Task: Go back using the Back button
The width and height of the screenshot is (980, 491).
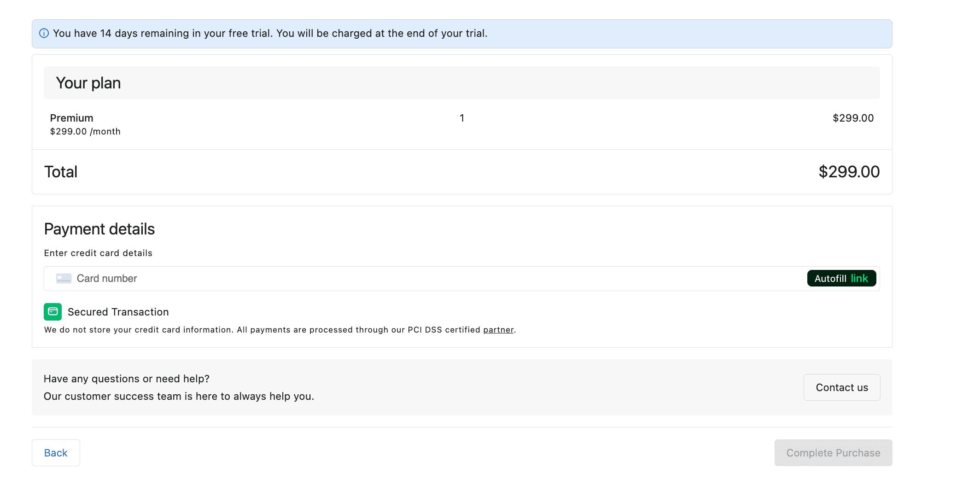Action: tap(56, 453)
